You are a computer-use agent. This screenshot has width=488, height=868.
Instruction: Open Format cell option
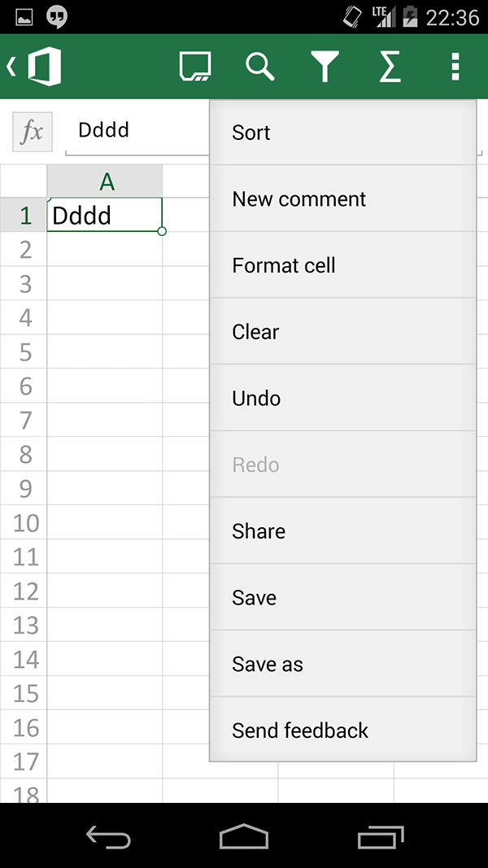(343, 265)
